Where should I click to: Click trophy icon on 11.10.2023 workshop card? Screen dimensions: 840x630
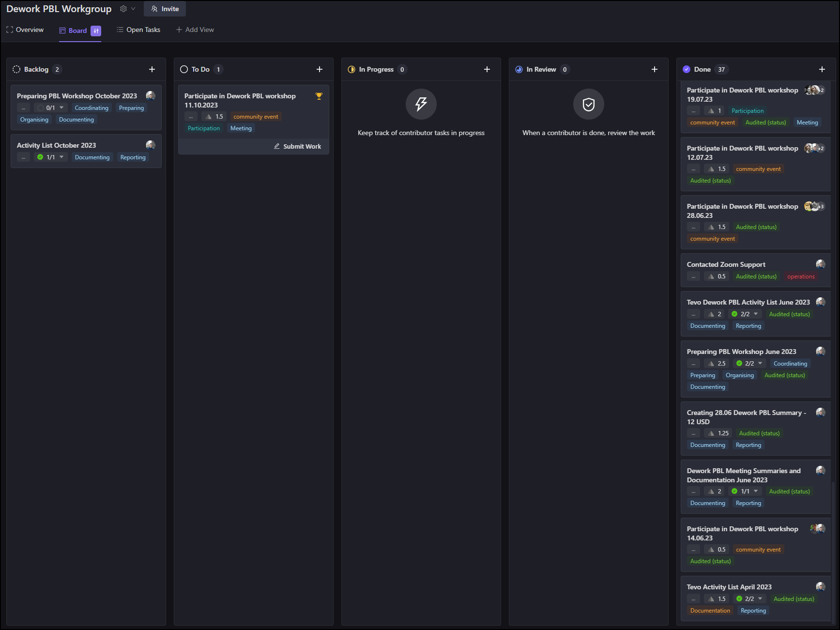[319, 96]
